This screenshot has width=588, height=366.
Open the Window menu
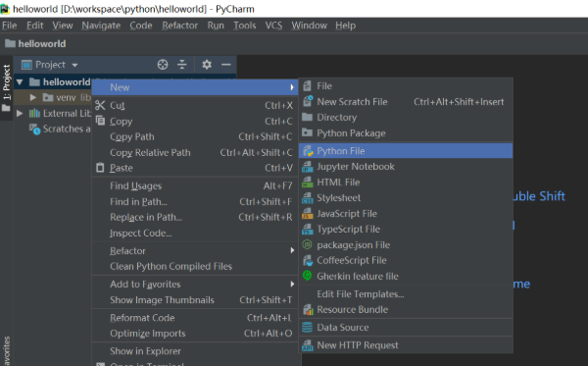pos(310,26)
